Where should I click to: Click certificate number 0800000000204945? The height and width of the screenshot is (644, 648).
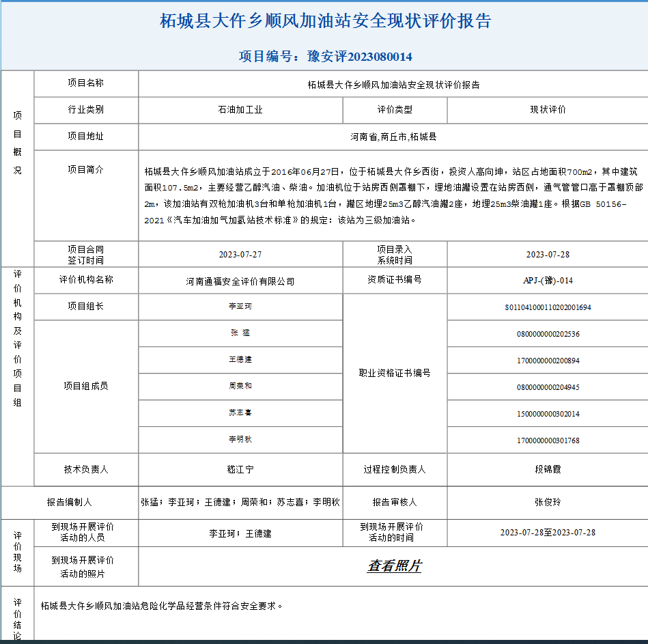click(x=548, y=387)
